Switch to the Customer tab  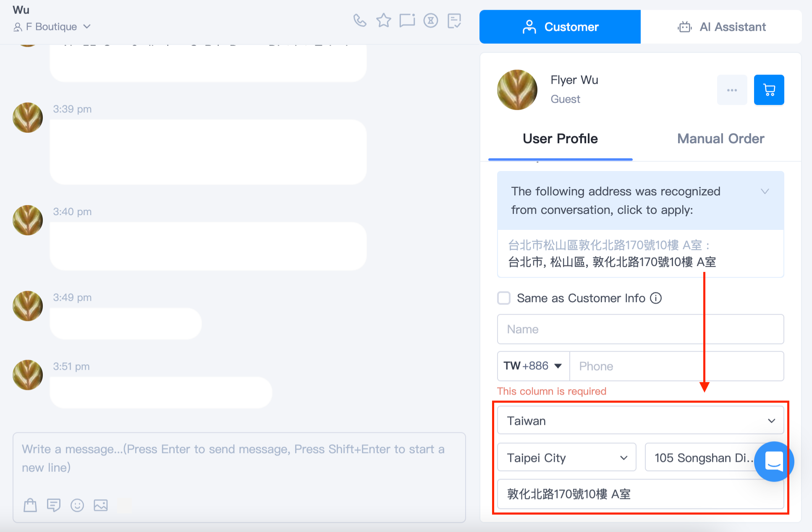560,27
